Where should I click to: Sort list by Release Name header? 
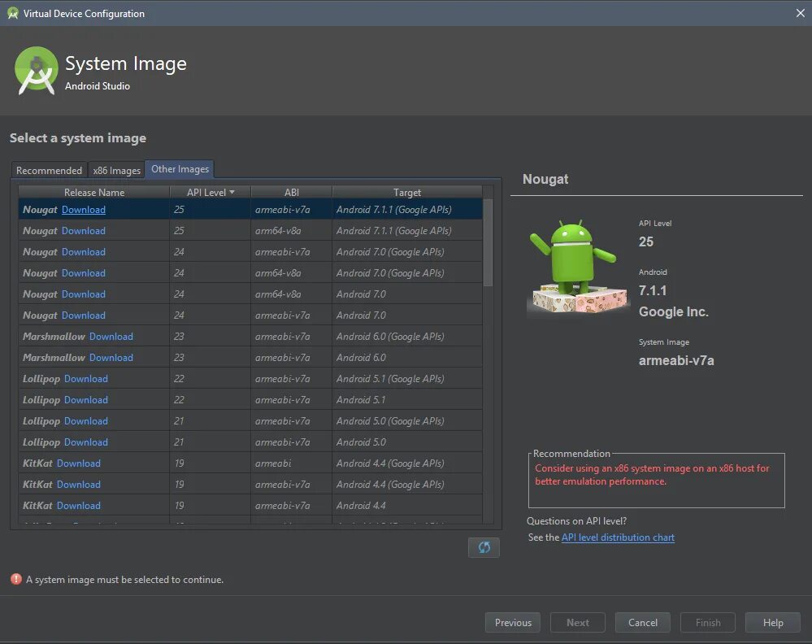[94, 192]
